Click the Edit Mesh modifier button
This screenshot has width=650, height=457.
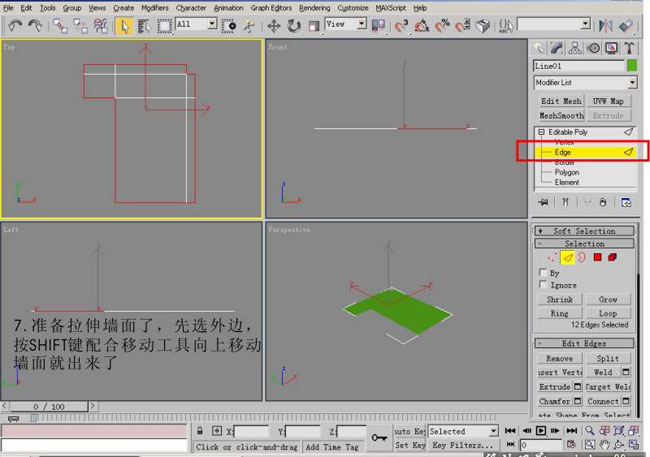[x=561, y=101]
